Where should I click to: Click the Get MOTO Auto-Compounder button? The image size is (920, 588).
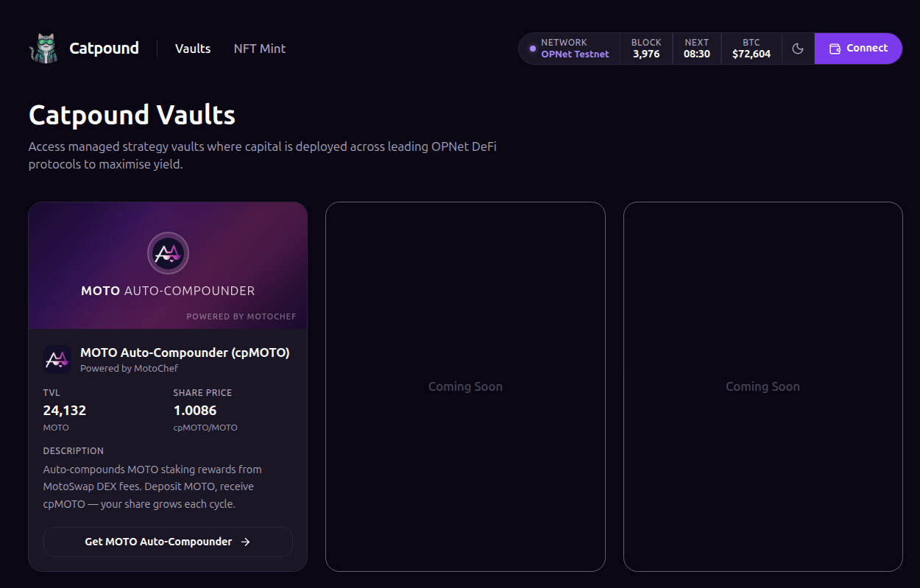(x=168, y=541)
